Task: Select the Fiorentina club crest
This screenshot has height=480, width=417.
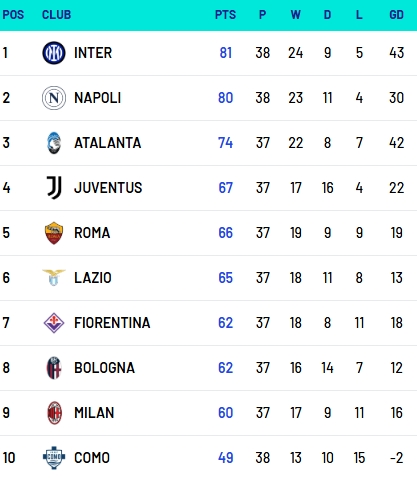Action: point(54,323)
